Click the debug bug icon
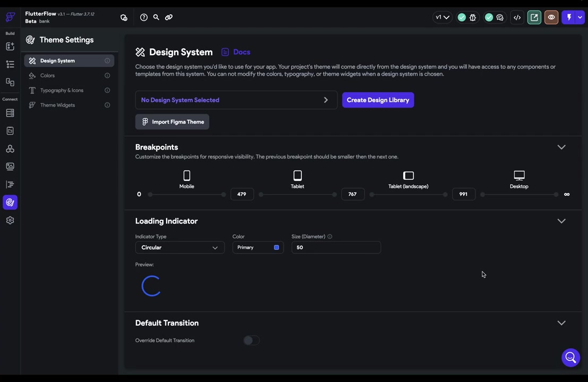The height and width of the screenshot is (382, 588). [472, 18]
